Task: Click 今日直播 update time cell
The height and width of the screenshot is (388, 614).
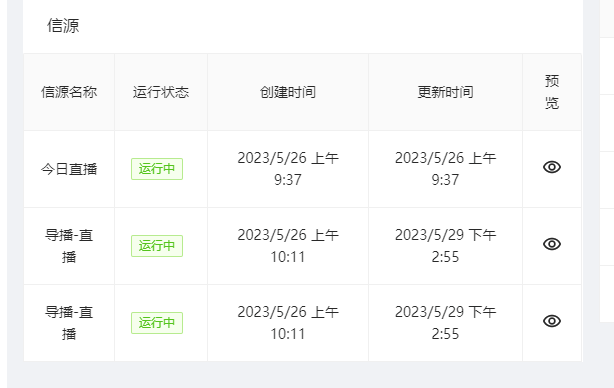Action: [x=445, y=169]
